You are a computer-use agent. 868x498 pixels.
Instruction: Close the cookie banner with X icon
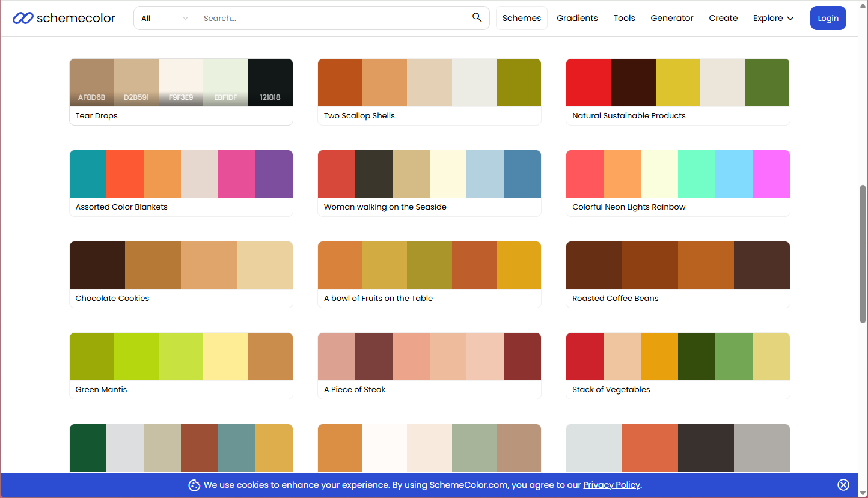843,485
